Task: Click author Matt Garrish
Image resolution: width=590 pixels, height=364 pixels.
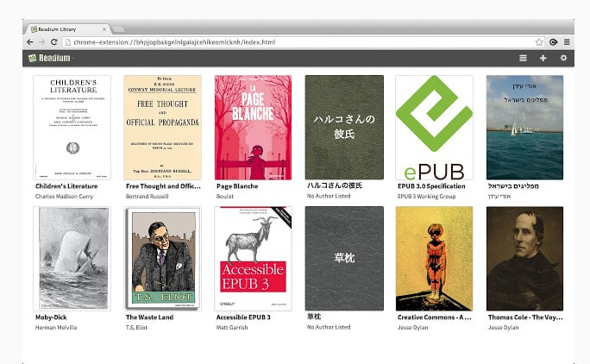Action: tap(232, 328)
